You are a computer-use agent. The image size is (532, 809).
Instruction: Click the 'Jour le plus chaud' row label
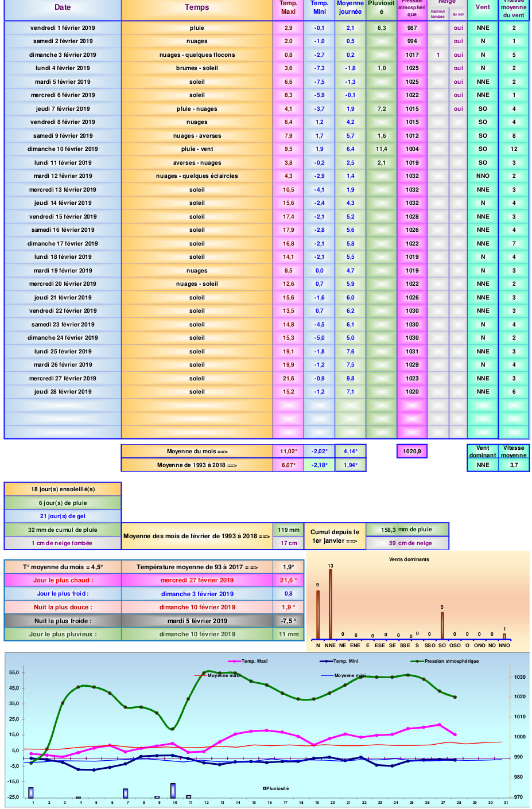[63, 580]
